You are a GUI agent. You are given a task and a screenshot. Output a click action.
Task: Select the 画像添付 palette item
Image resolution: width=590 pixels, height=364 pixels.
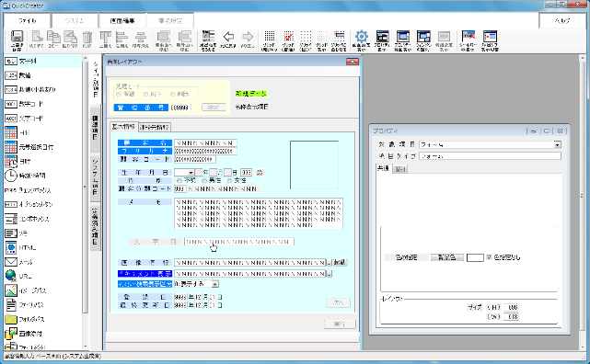[x=24, y=333]
